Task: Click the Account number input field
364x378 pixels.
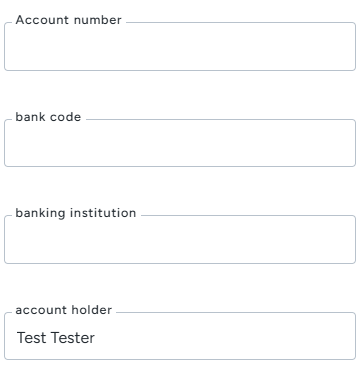Action: [180, 47]
